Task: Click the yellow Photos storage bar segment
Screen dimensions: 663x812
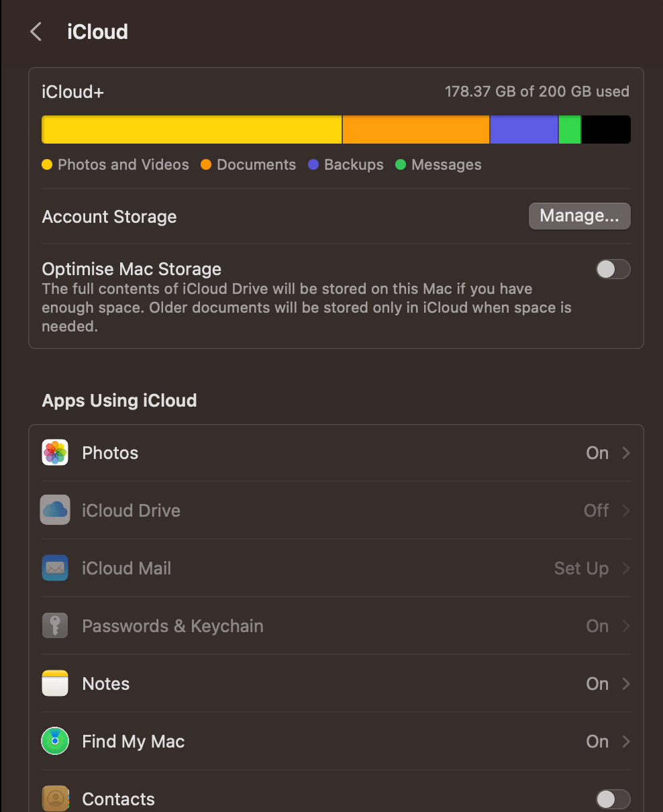Action: (191, 129)
